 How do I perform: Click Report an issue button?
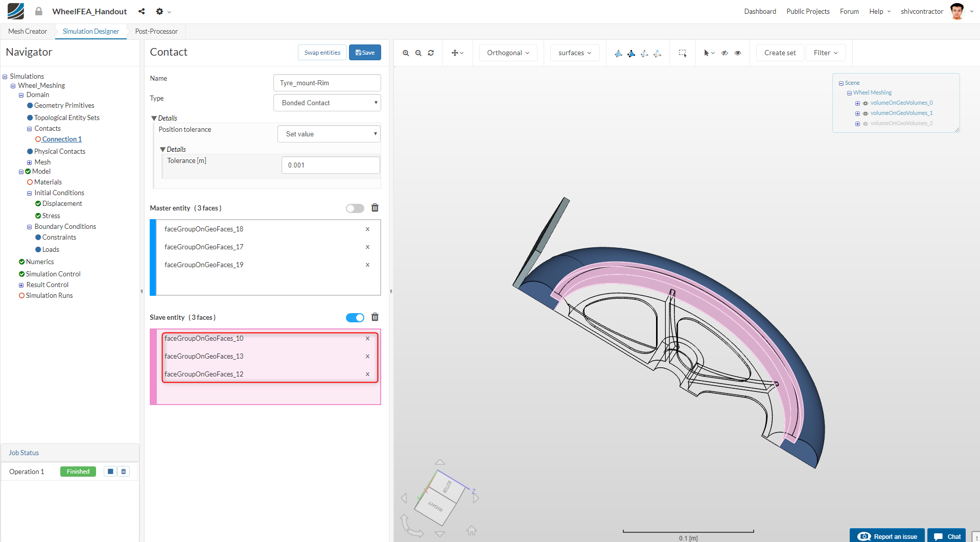pos(887,536)
